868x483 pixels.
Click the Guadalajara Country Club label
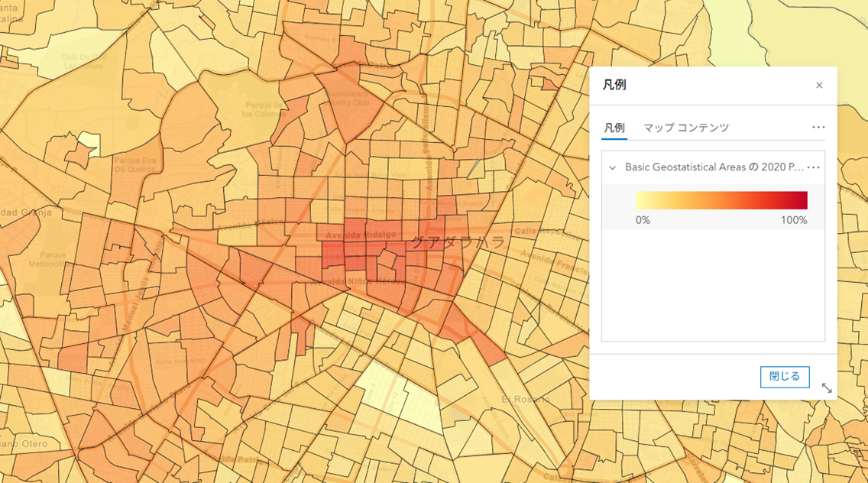tap(348, 98)
